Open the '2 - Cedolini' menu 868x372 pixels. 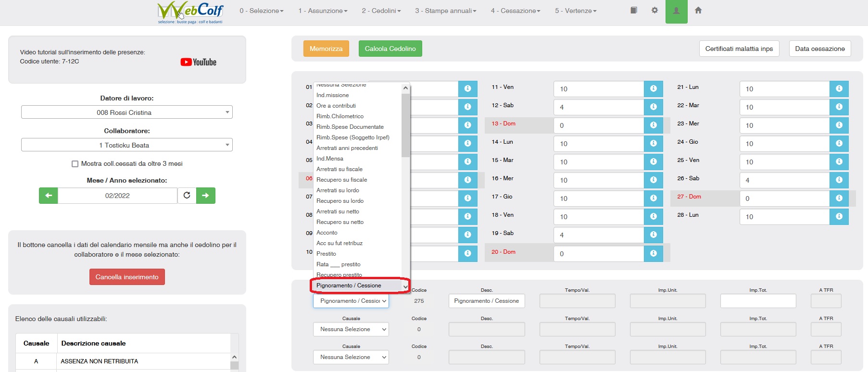click(x=381, y=11)
